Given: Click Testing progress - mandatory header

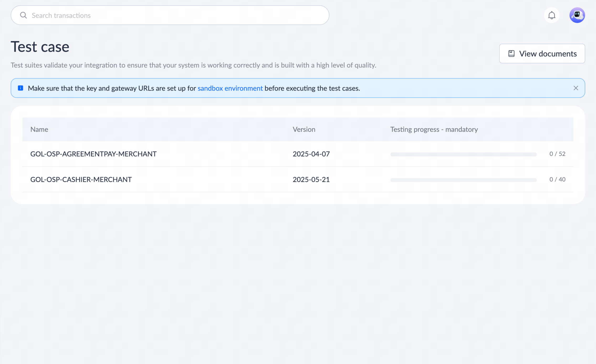Looking at the screenshot, I should point(434,129).
